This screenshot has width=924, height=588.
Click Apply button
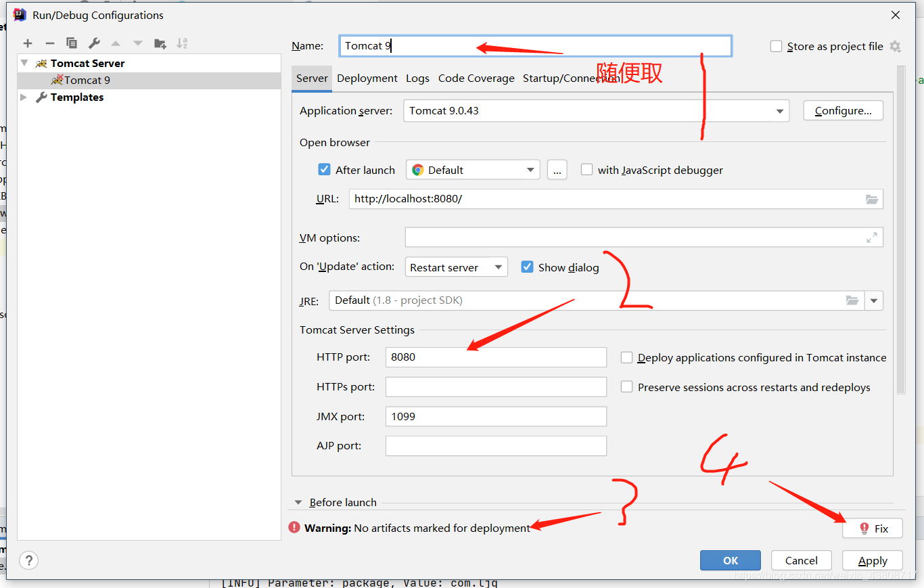tap(873, 560)
